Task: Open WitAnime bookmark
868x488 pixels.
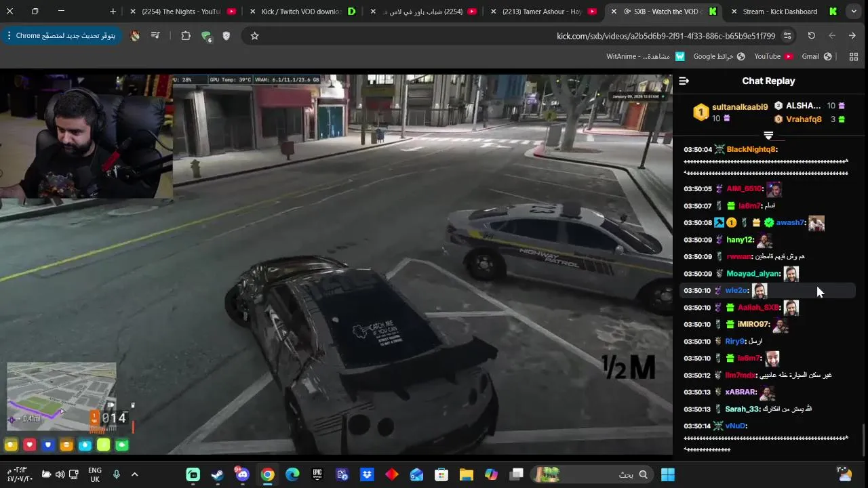Action: click(x=646, y=56)
